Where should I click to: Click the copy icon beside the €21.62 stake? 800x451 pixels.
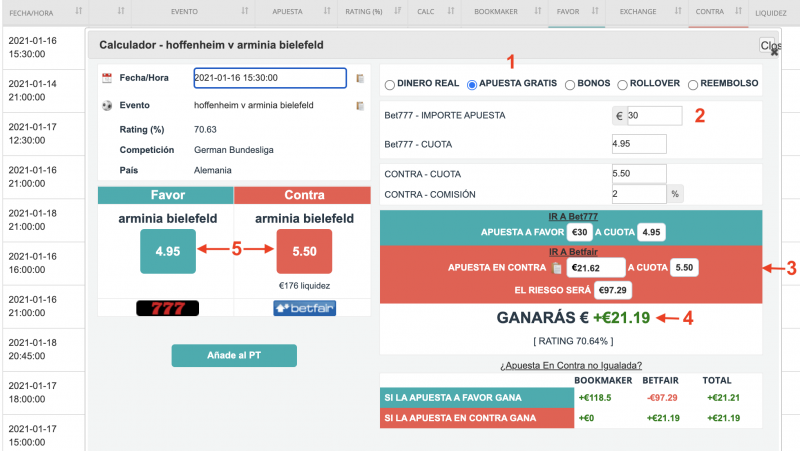point(557,268)
